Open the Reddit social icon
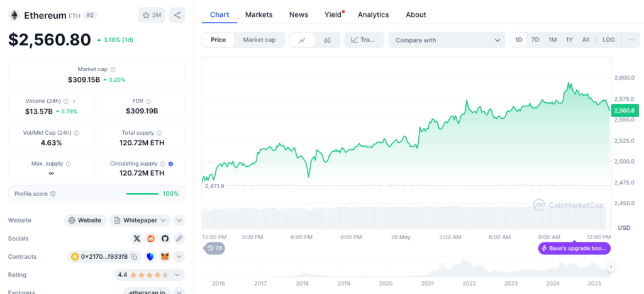644x294 pixels. (151, 238)
